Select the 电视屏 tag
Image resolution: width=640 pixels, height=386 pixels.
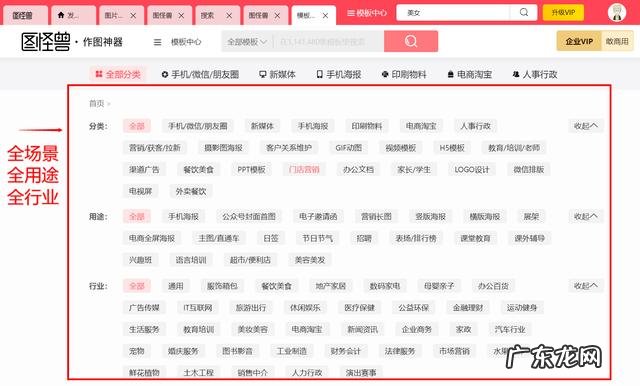tap(140, 191)
